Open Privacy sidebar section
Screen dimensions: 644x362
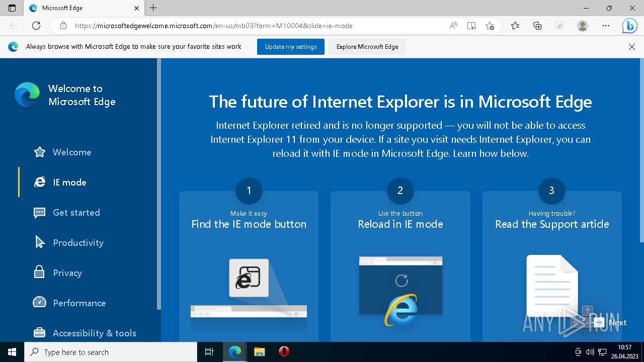point(67,273)
